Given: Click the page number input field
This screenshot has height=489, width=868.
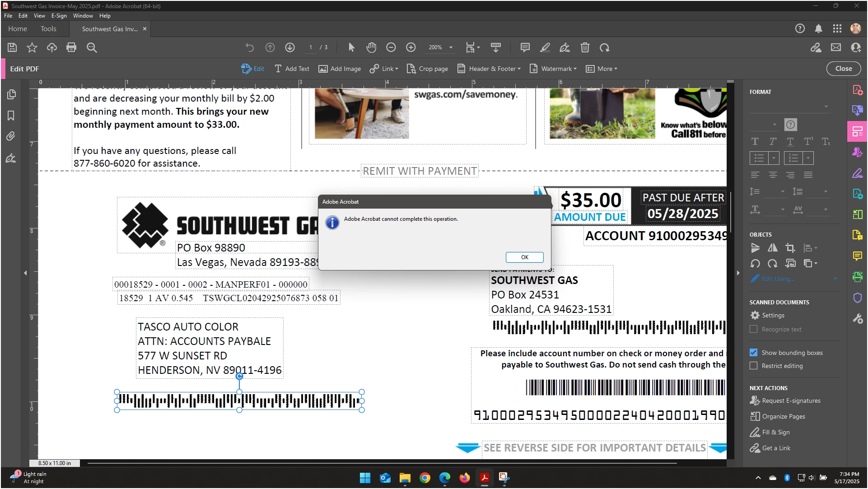Looking at the screenshot, I should tap(311, 47).
